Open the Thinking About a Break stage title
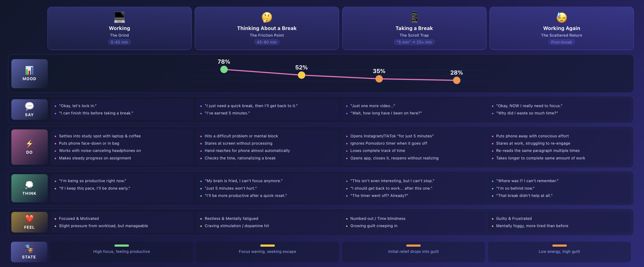 point(267,28)
